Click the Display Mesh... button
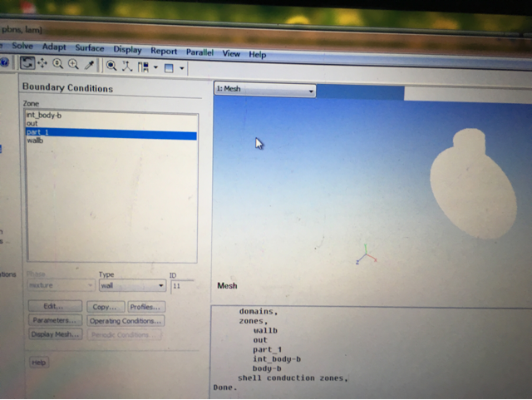The image size is (532, 400). [56, 334]
